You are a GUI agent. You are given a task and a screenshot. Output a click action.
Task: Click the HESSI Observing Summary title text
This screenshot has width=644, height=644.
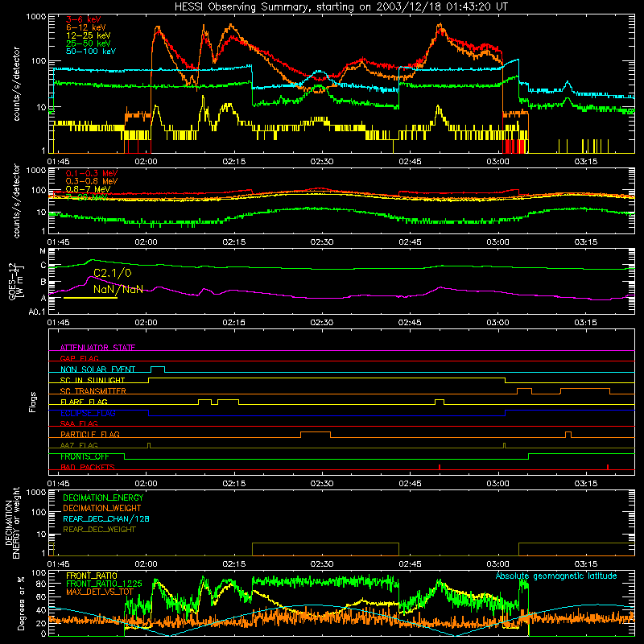tap(341, 6)
